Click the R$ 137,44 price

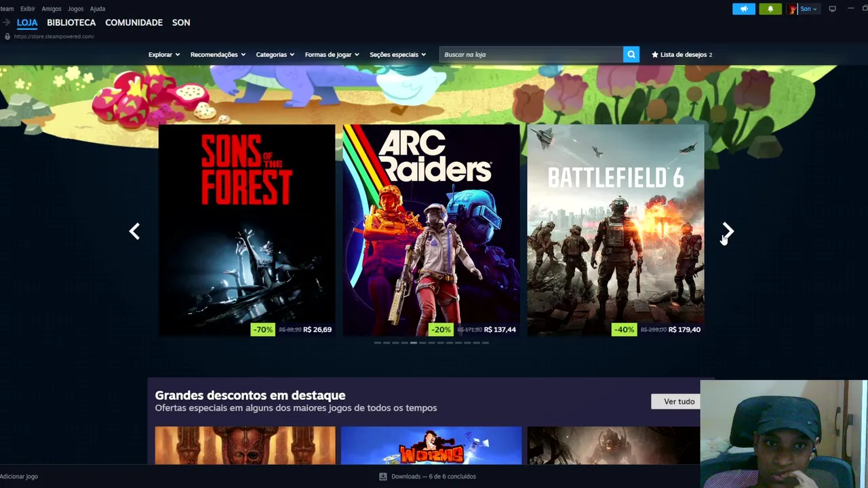(x=500, y=329)
